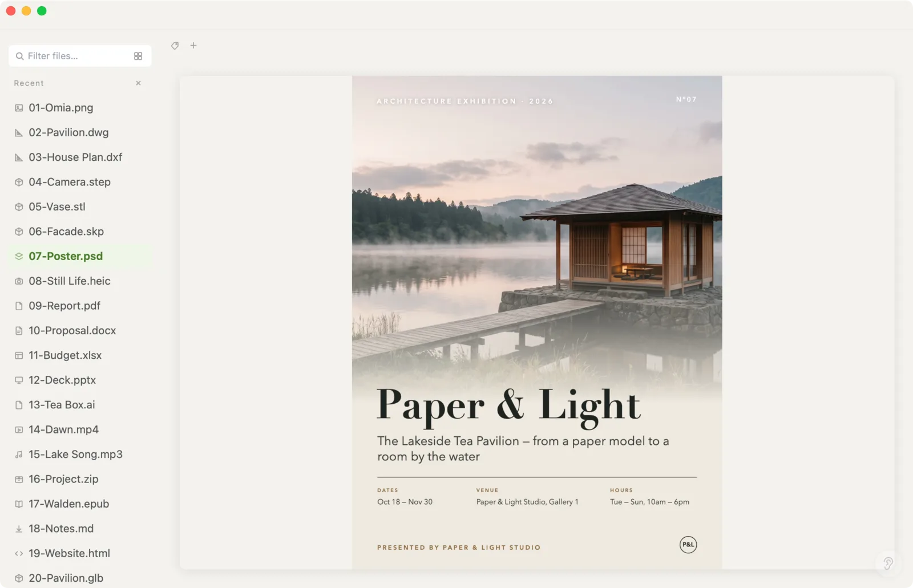The height and width of the screenshot is (588, 913).
Task: Click the image icon beside 01-Omia.png
Action: tap(19, 108)
